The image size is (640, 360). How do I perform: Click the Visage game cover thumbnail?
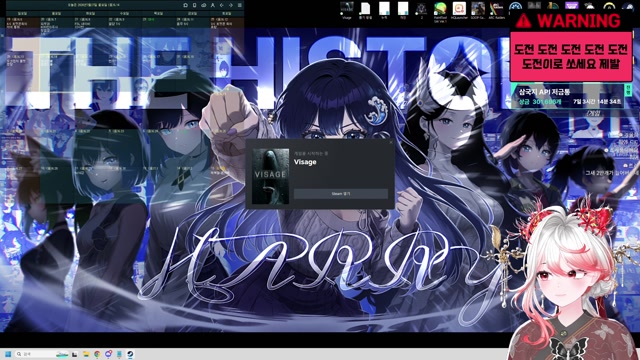pos(271,176)
